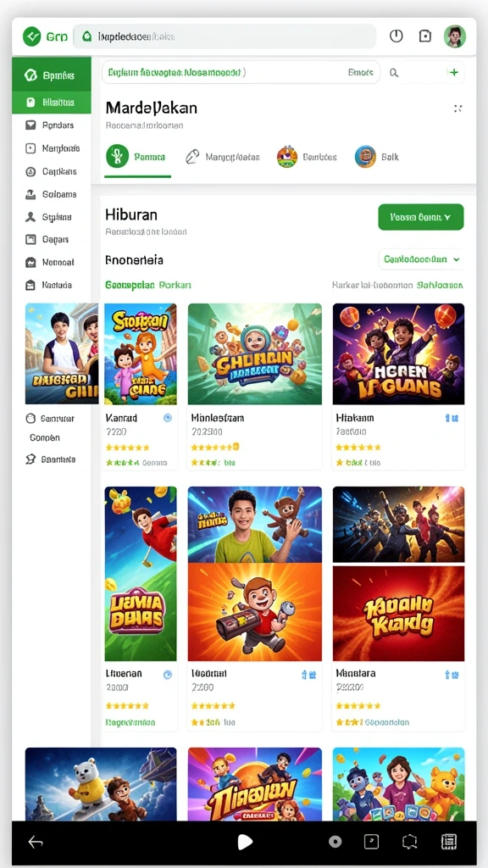
Task: Open the Bpinks sidebar header
Action: pos(52,75)
